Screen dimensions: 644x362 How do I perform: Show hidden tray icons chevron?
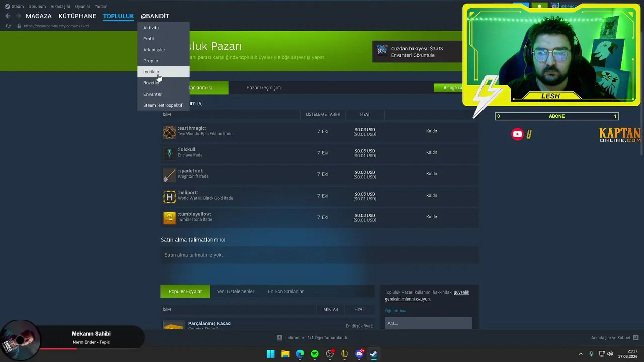point(580,354)
